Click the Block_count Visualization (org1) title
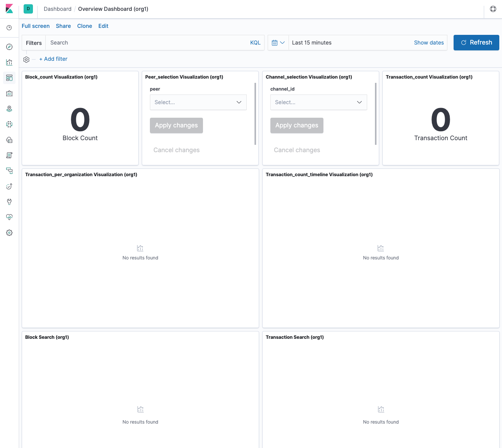502x448 pixels. (61, 77)
